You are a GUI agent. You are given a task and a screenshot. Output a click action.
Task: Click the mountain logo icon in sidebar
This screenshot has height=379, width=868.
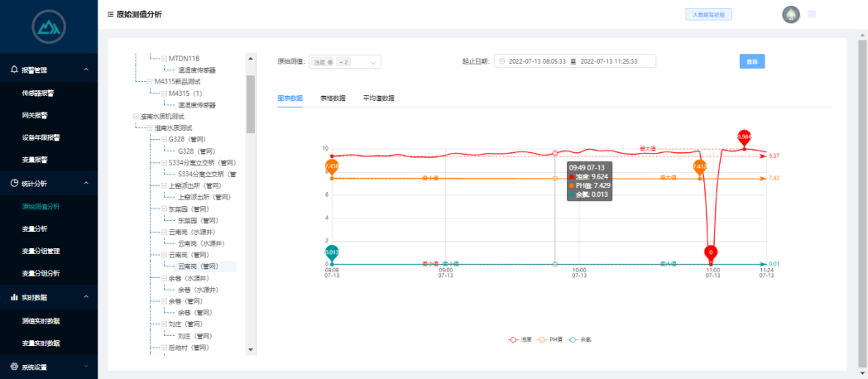[x=48, y=27]
